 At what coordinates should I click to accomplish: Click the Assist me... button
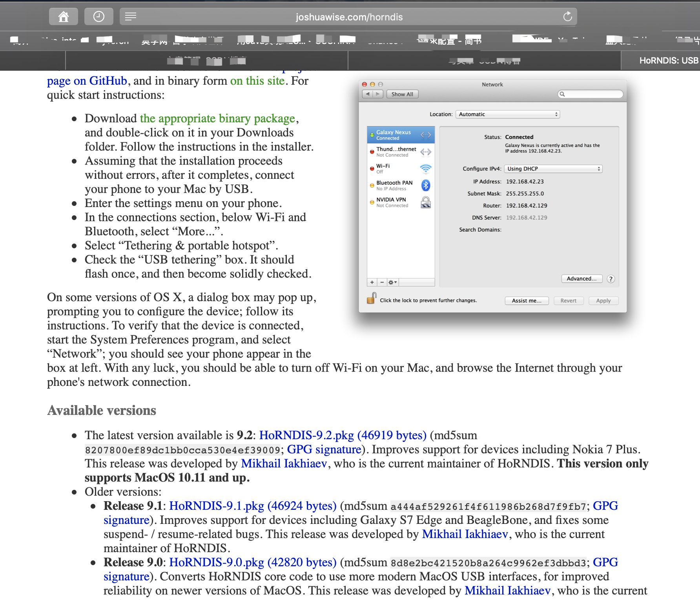point(527,301)
